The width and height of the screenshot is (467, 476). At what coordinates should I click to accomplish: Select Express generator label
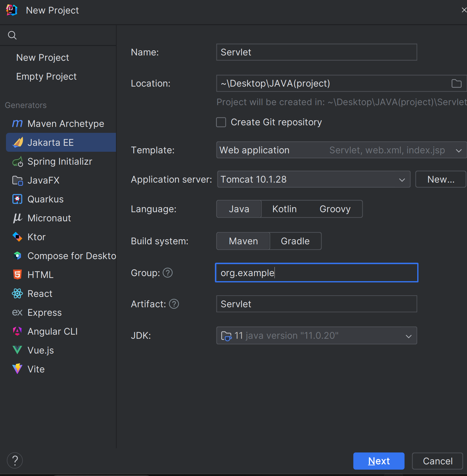coord(45,313)
